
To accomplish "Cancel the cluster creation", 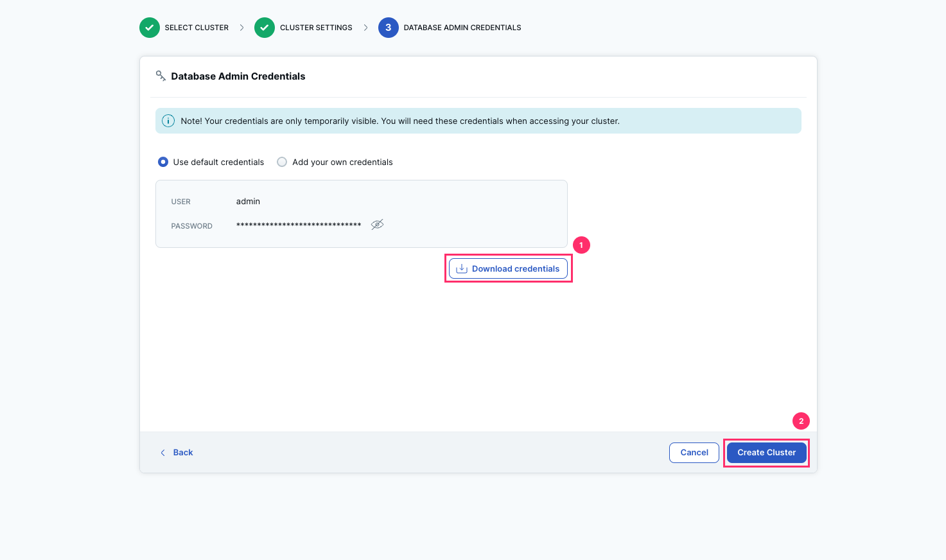I will coord(694,452).
